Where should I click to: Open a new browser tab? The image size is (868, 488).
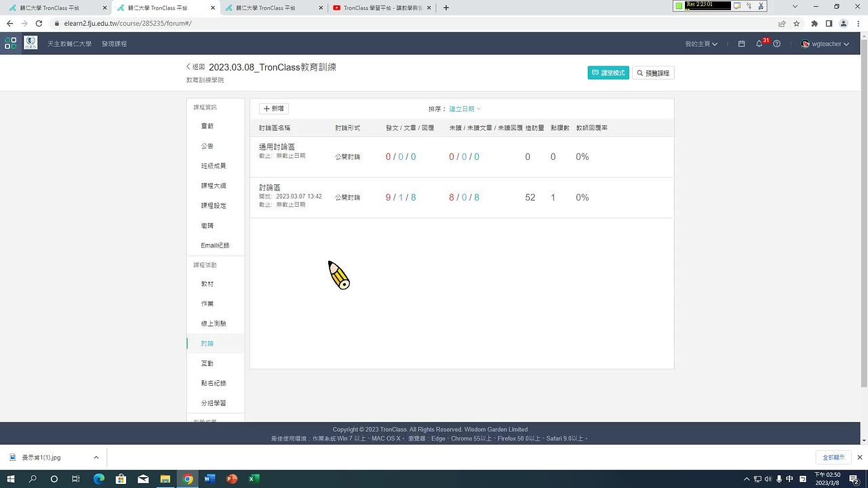[446, 7]
